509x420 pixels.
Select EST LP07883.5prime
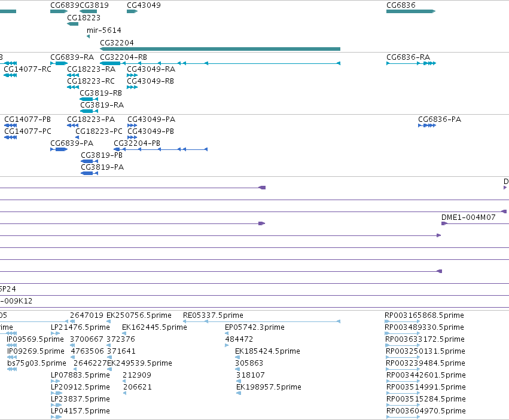(x=55, y=381)
